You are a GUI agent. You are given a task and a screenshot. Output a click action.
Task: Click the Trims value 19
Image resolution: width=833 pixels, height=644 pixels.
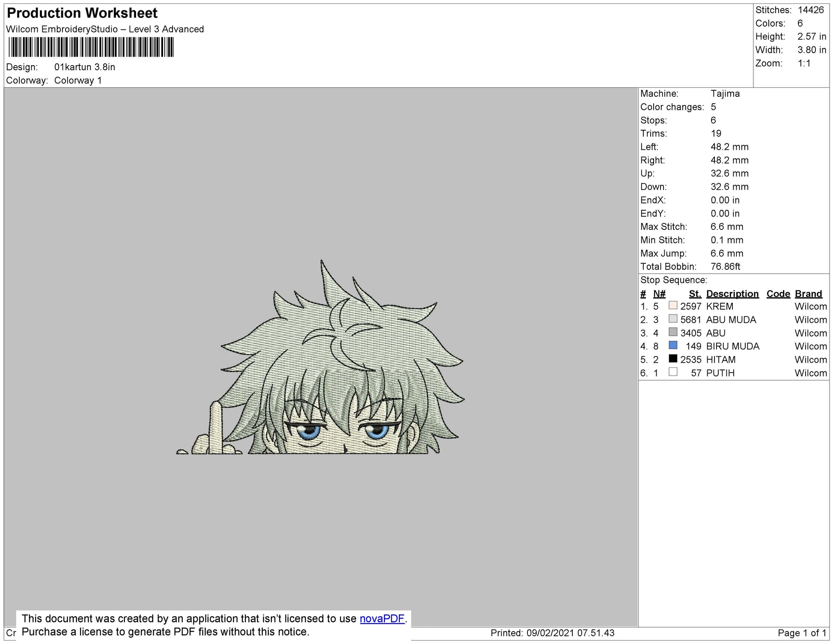point(716,134)
